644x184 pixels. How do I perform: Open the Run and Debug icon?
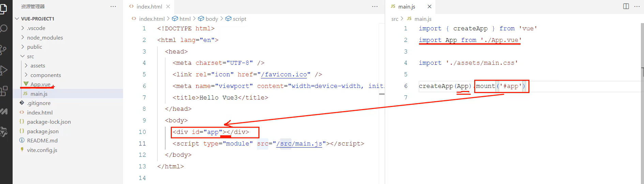point(3,71)
